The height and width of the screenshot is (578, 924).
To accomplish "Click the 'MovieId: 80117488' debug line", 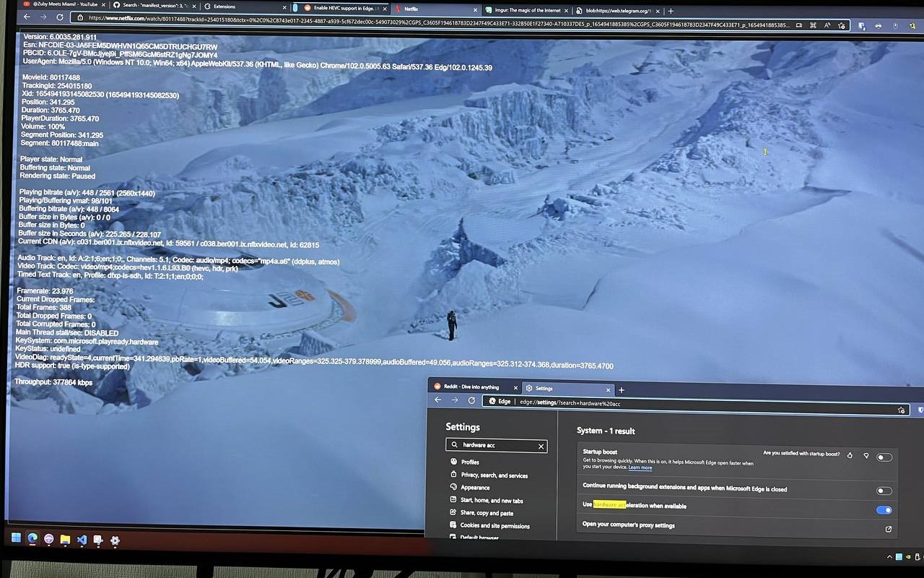I will point(51,77).
